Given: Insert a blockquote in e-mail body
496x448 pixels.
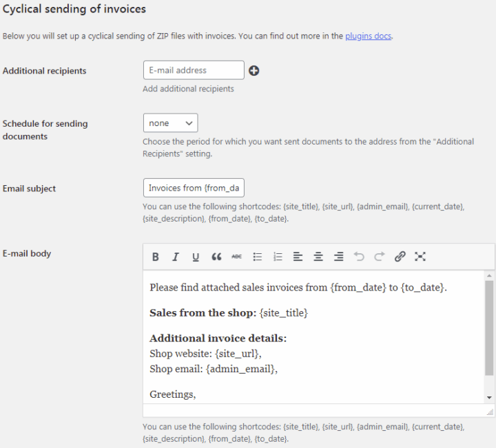Looking at the screenshot, I should [x=216, y=257].
